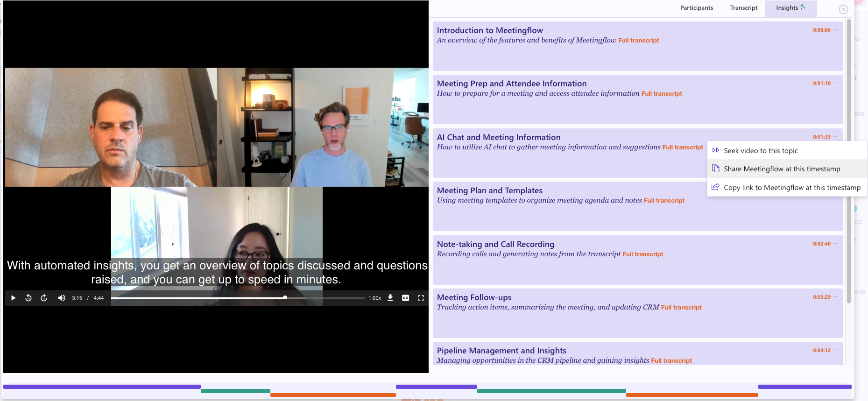Image resolution: width=868 pixels, height=401 pixels.
Task: Click the 0:00:06 timestamp
Action: tap(822, 30)
